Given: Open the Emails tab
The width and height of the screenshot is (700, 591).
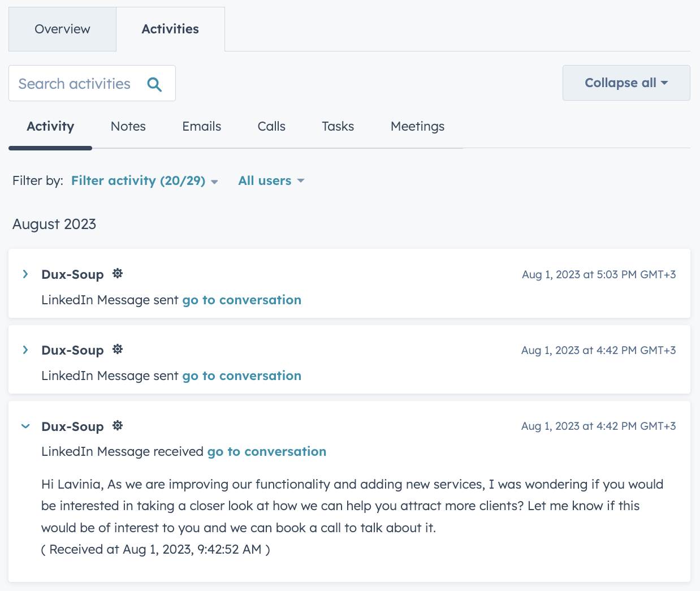Looking at the screenshot, I should click(202, 126).
